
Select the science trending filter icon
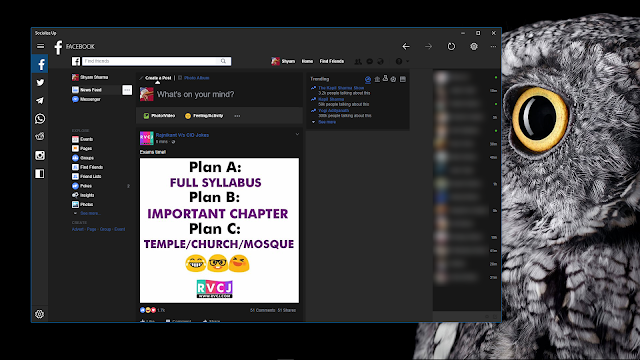[385, 79]
